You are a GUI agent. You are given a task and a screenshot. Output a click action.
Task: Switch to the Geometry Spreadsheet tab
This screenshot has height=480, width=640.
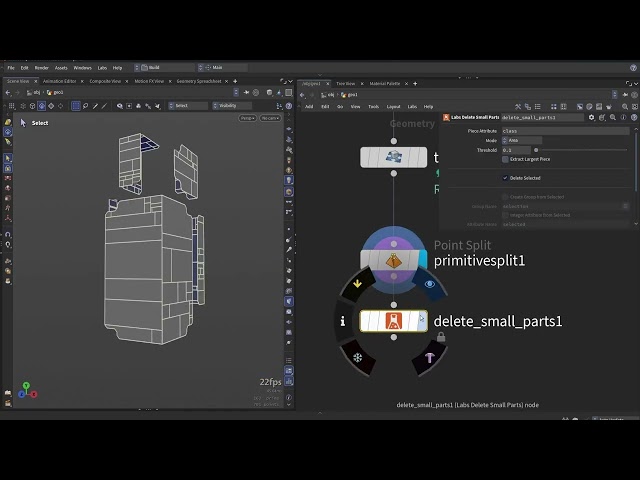pos(199,81)
